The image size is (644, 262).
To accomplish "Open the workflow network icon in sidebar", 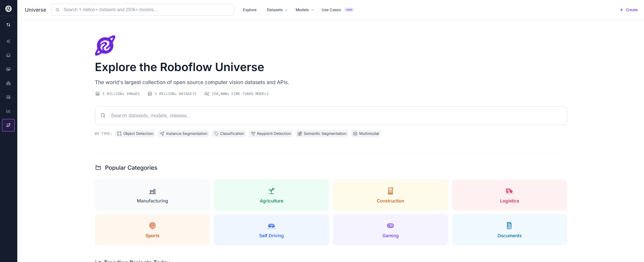I will [x=8, y=83].
